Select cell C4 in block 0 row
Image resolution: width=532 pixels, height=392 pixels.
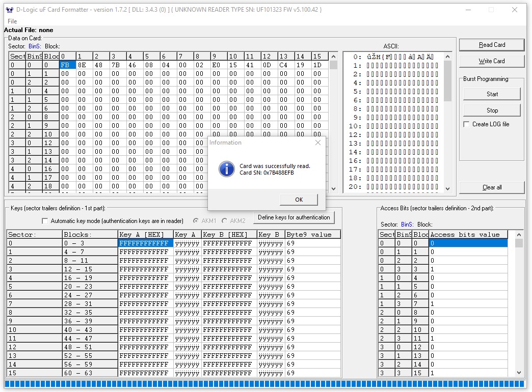point(286,65)
